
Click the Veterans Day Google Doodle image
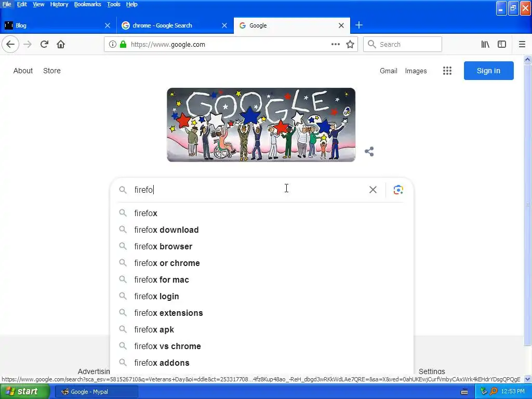[x=261, y=125]
